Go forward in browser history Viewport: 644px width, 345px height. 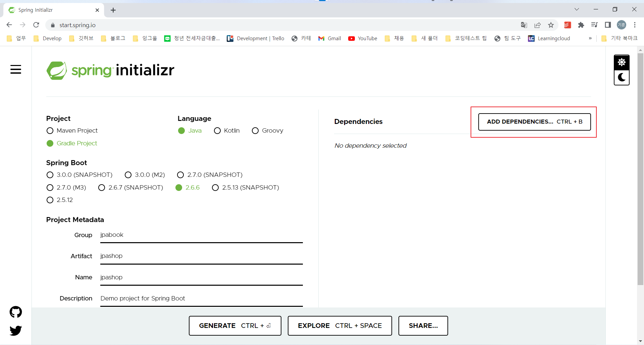coord(22,25)
